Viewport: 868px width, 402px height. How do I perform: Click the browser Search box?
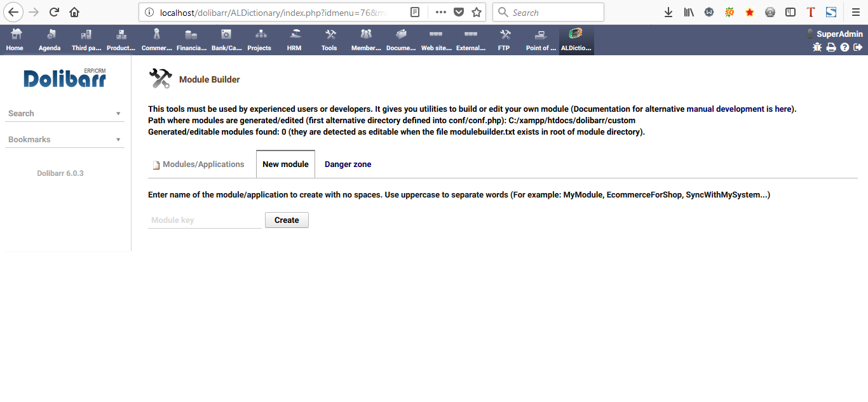pyautogui.click(x=548, y=12)
